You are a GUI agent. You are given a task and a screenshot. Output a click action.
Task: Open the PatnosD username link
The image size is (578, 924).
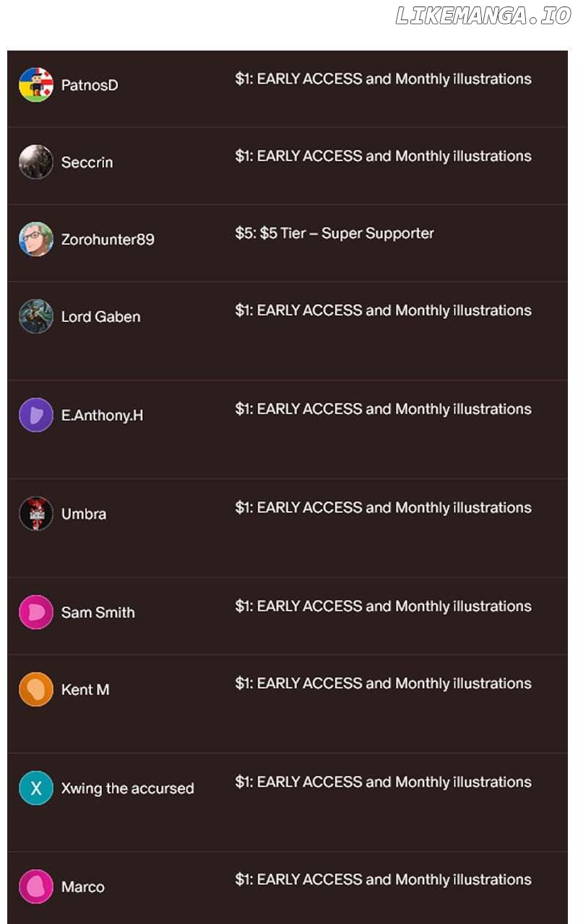pos(90,85)
